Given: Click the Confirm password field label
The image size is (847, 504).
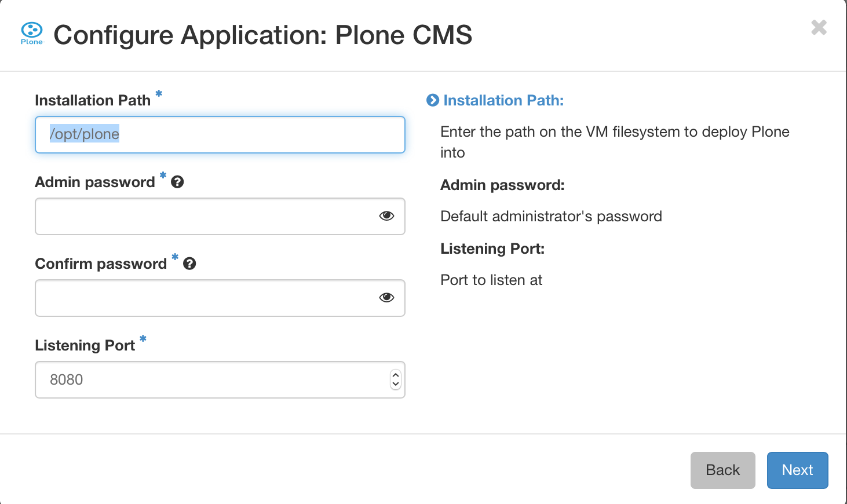Looking at the screenshot, I should [x=101, y=264].
